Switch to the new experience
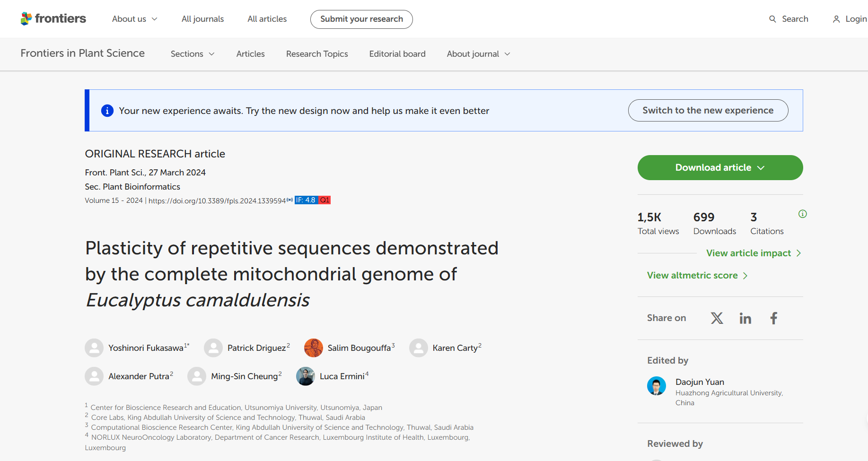Screen dimensions: 868x461 coord(708,110)
